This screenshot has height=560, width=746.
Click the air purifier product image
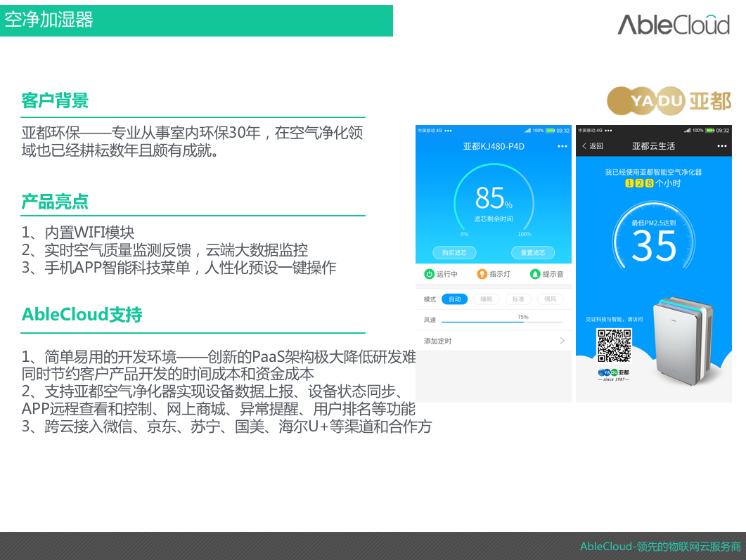[683, 341]
